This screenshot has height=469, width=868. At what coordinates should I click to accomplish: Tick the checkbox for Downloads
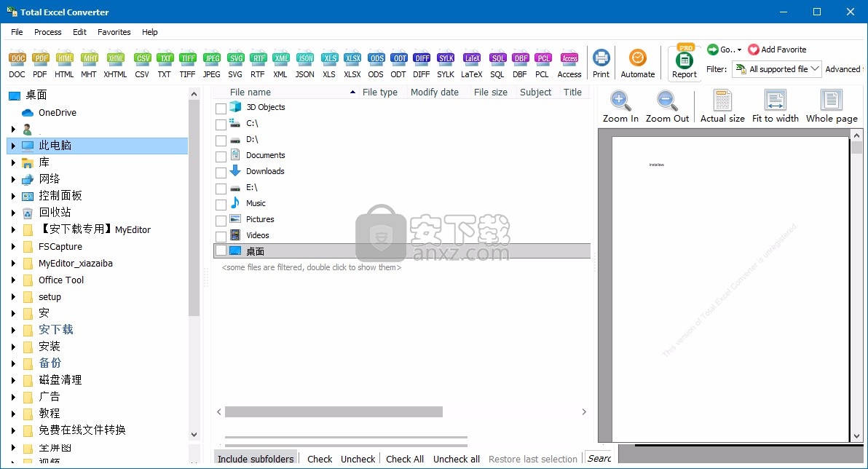tap(221, 173)
